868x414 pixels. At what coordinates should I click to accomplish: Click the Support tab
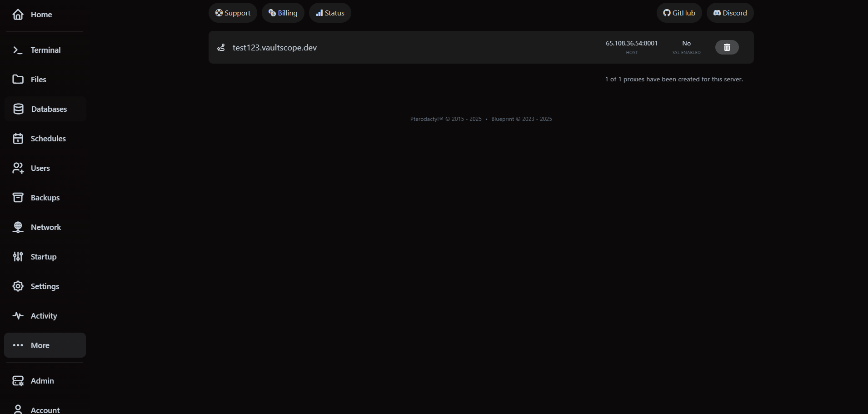(x=233, y=13)
